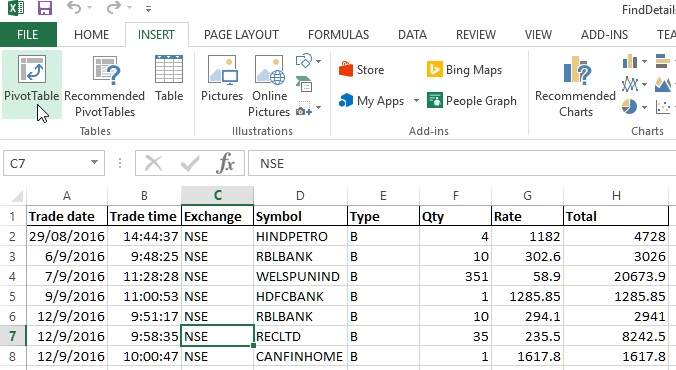Select the date 29/08/2016 cell
676x370 pixels.
67,236
